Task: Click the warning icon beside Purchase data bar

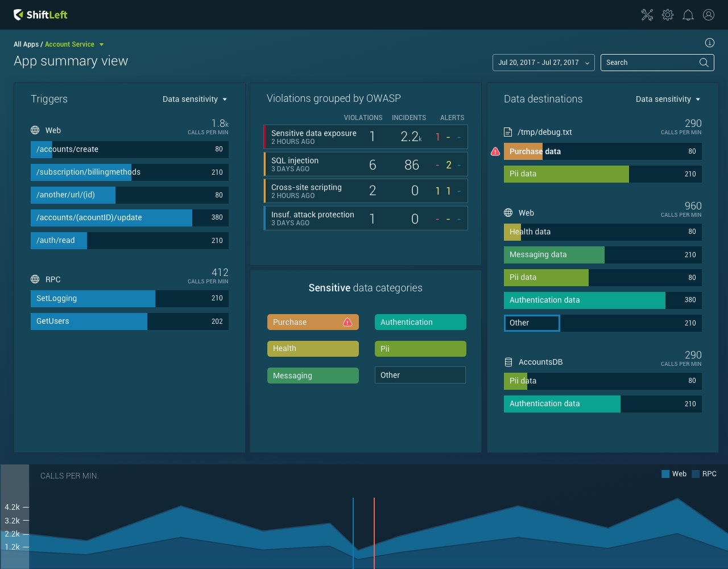Action: [495, 152]
